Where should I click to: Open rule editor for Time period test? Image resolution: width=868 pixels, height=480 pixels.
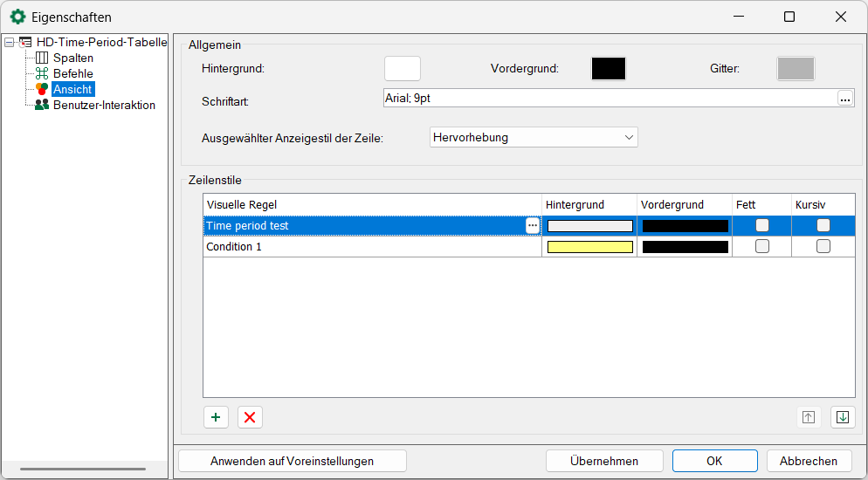coord(533,226)
